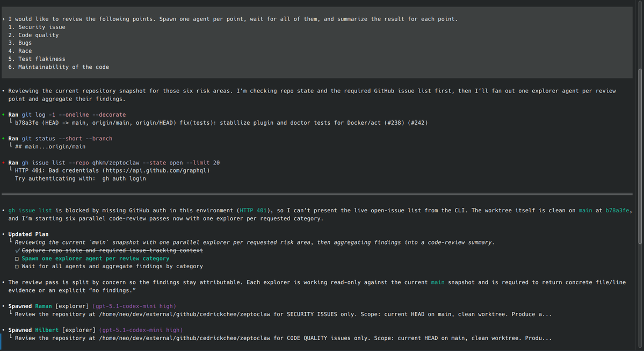Viewport: 644px width, 351px height.
Task: Click the 'HTTP 401' highlighted text in summary
Action: pos(253,210)
